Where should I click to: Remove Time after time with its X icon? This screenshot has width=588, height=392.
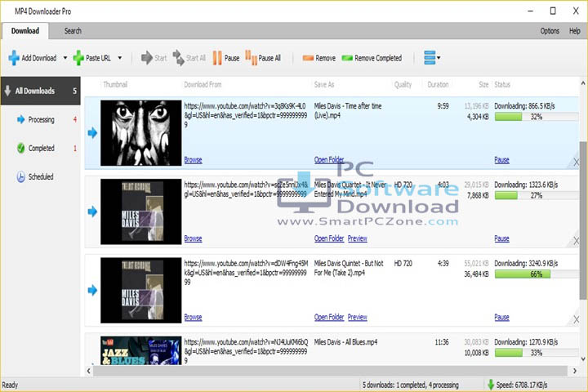click(576, 162)
